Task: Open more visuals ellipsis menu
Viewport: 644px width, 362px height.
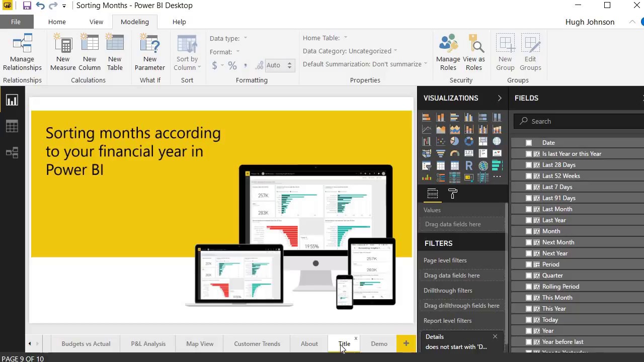Action: 497,177
